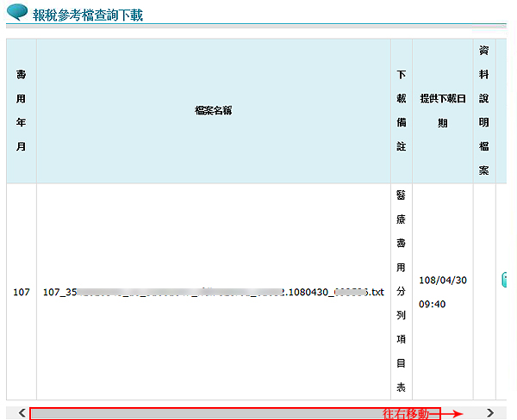This screenshot has height=420, width=517.
Task: Click the 醫療費用分列項目表 remark cell
Action: point(401,292)
